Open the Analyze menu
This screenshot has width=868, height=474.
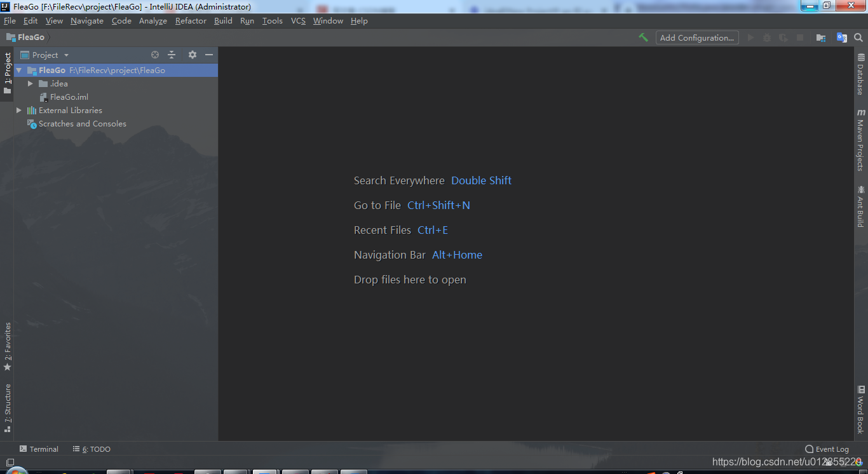click(x=153, y=21)
